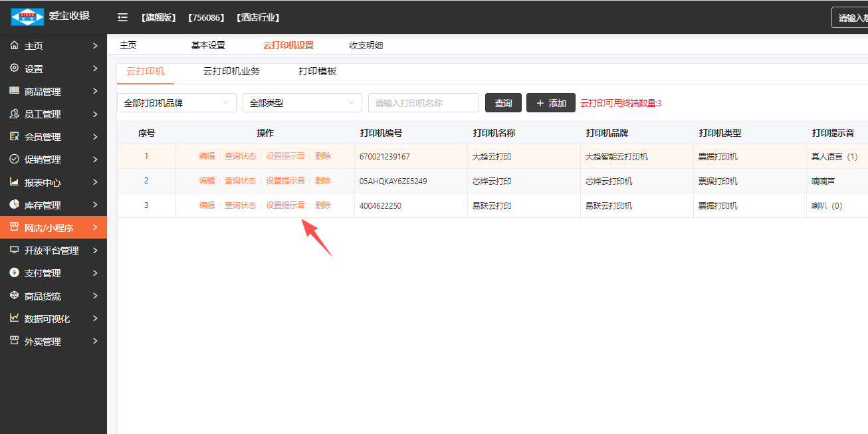Click the 设置 gear icon in sidebar

point(15,68)
